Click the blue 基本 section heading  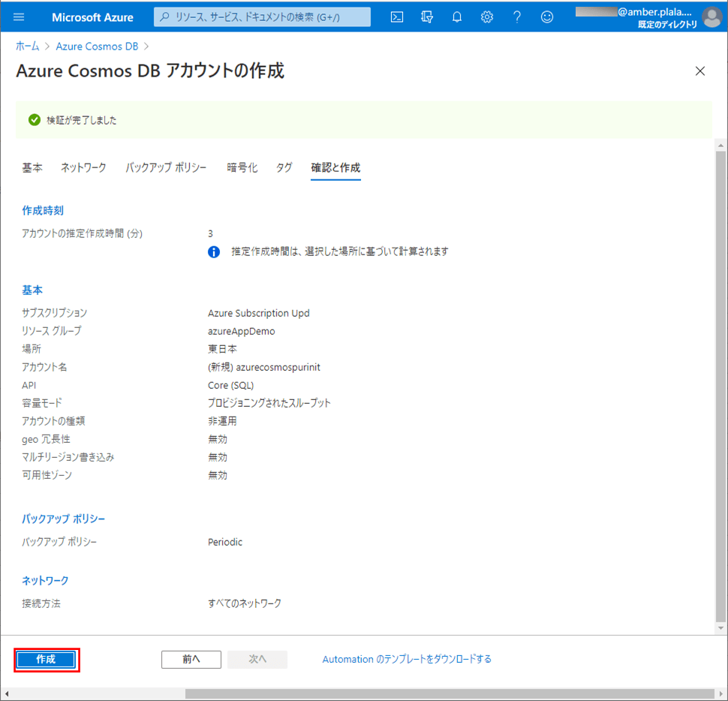tap(32, 290)
